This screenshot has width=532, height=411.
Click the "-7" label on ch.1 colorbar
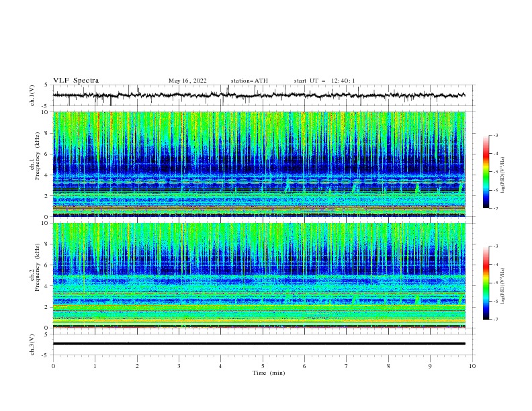[x=496, y=208]
